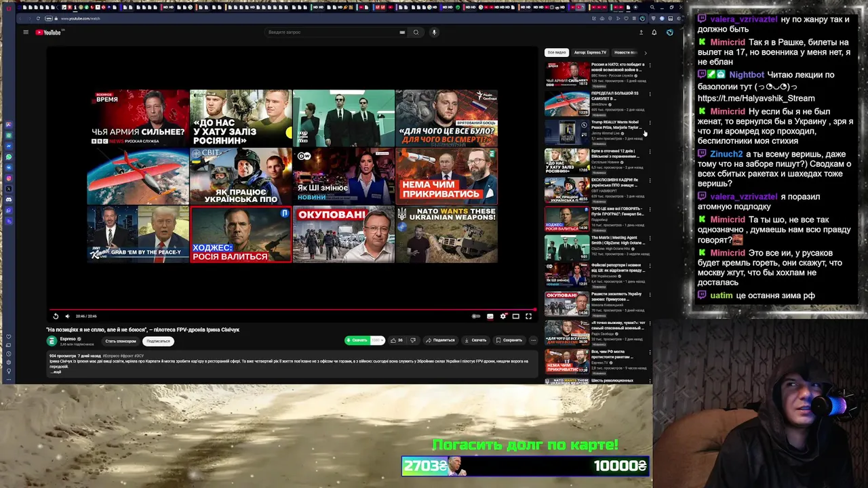The width and height of the screenshot is (868, 488).
Task: Click the Стать спонсором button
Action: [121, 341]
